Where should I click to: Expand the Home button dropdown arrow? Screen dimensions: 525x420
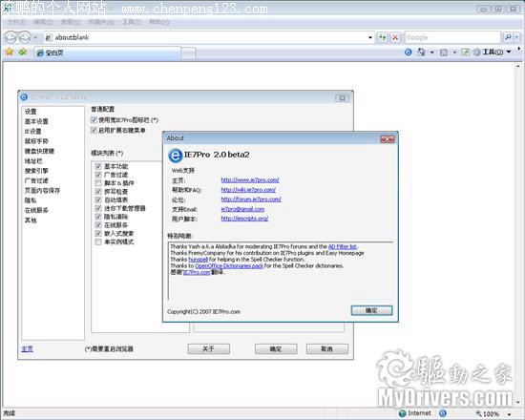431,52
